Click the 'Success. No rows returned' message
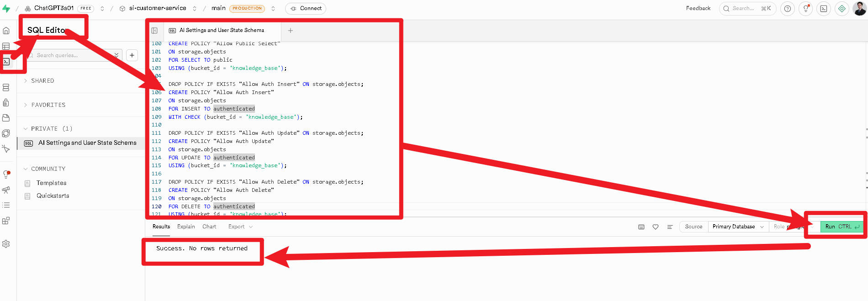868x301 pixels. [202, 248]
